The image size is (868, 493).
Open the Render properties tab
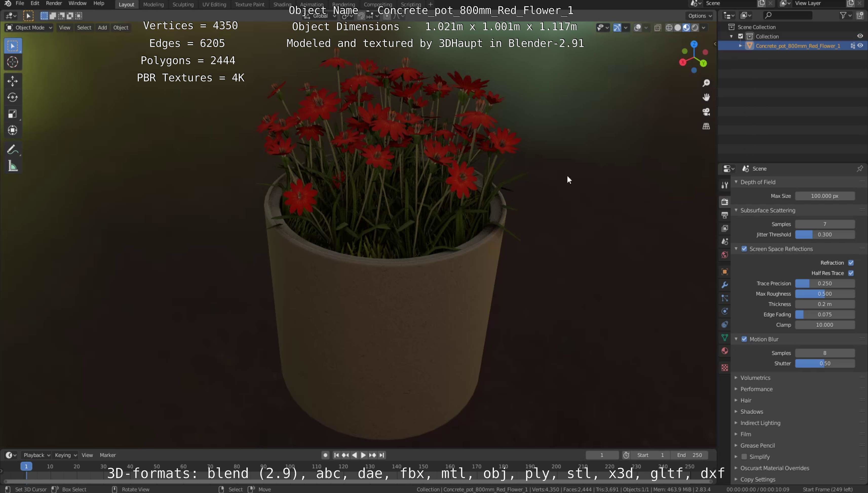724,202
